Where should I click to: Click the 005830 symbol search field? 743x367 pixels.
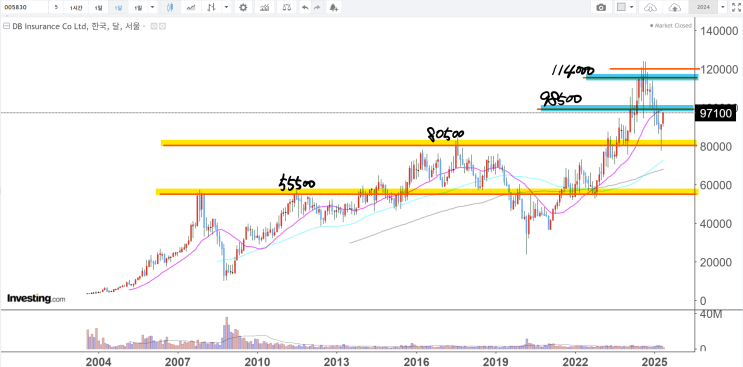tap(24, 7)
